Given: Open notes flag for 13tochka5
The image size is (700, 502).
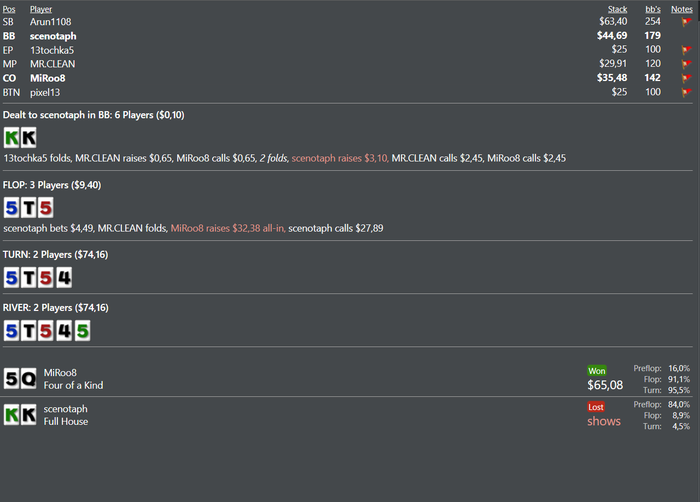Looking at the screenshot, I should tap(686, 49).
